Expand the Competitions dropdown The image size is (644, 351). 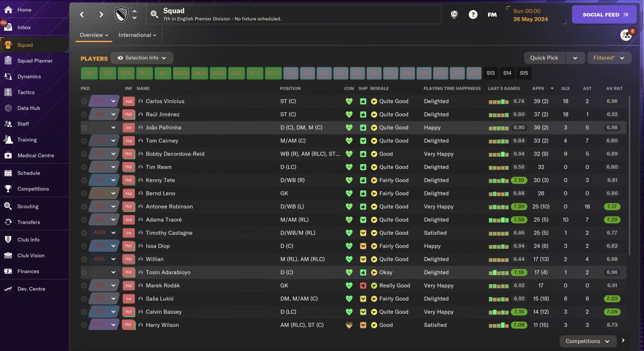point(587,341)
